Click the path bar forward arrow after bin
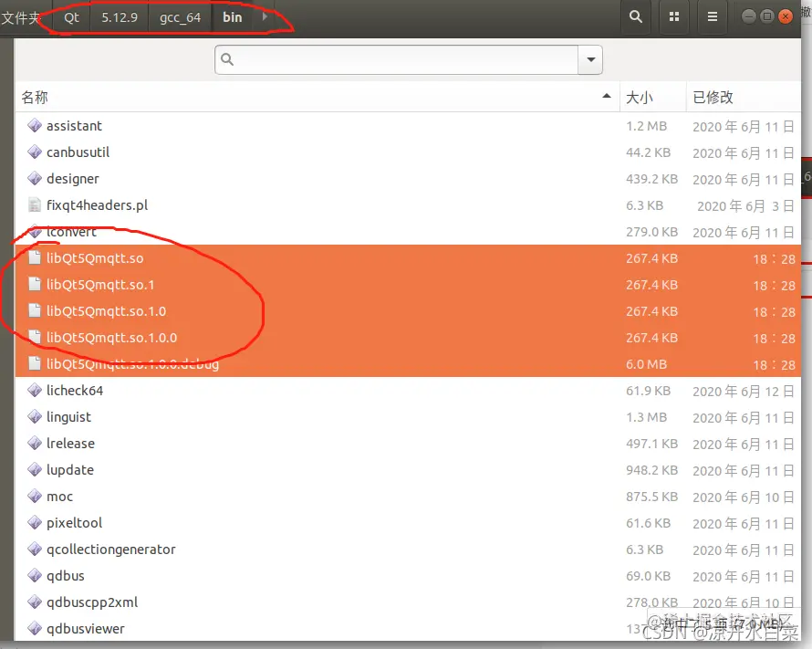Screen dimensions: 812x649 (265, 16)
